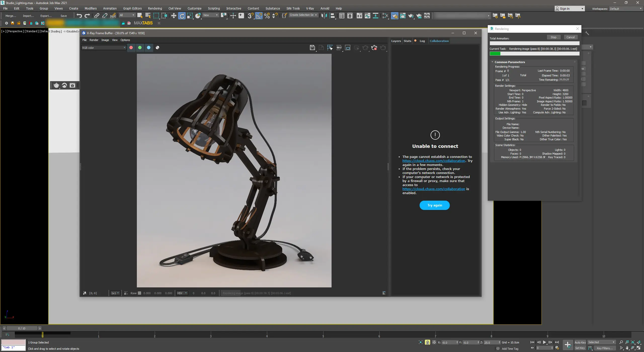Image resolution: width=644 pixels, height=352 pixels.
Task: Toggle the alpha mono channel button
Action: [157, 48]
